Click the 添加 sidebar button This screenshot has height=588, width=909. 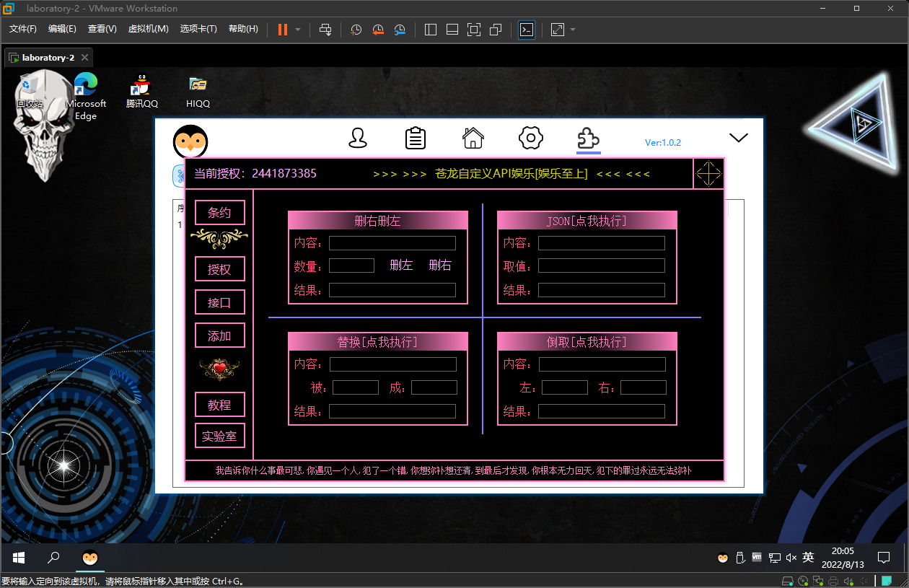tap(220, 335)
